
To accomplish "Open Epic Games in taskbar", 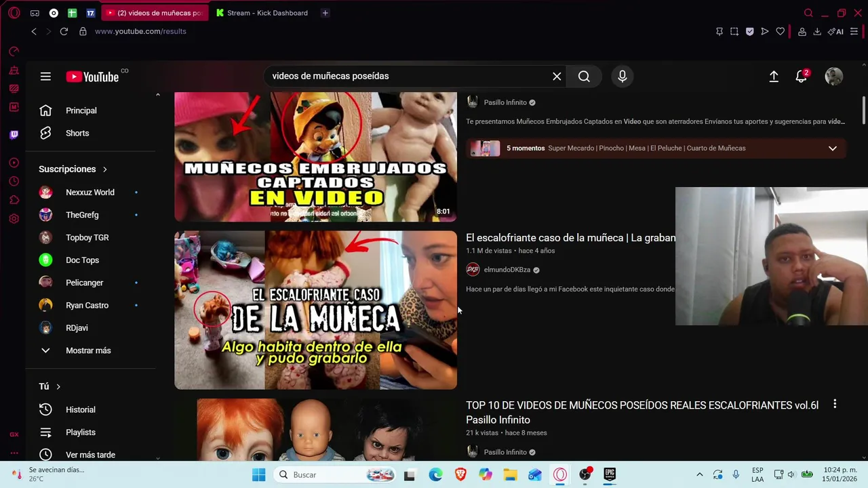I will pyautogui.click(x=610, y=474).
